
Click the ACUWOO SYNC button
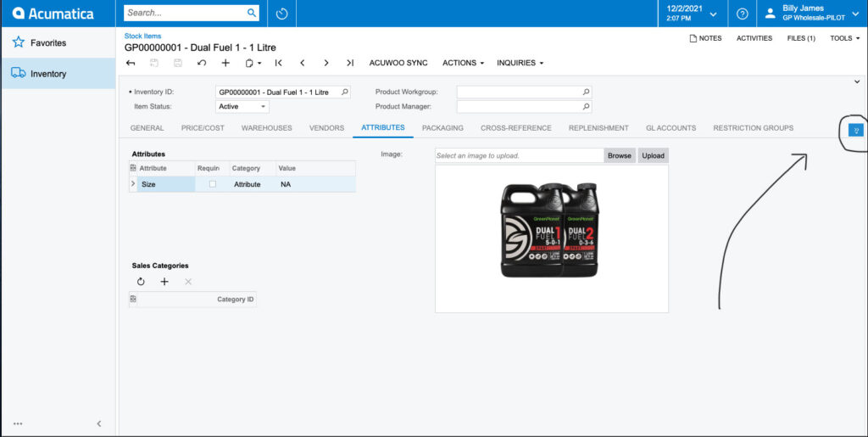[398, 63]
